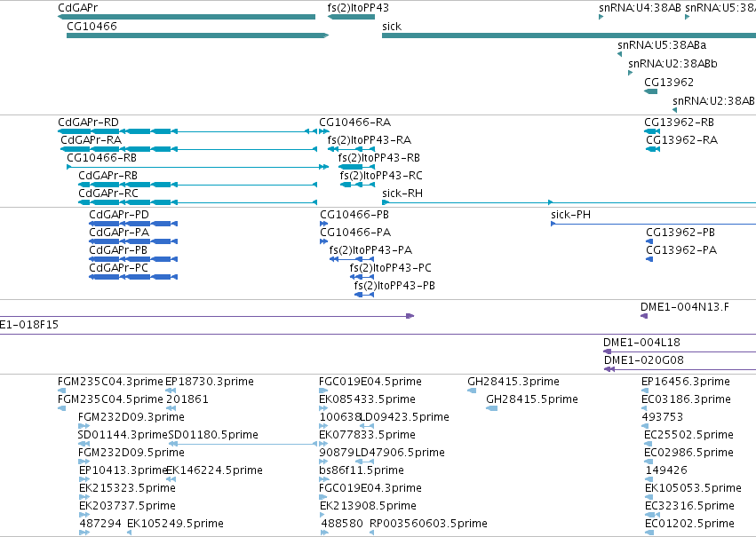Select the fs(2)ltoPP43-RA transcript
This screenshot has width=756, height=537.
[x=351, y=149]
